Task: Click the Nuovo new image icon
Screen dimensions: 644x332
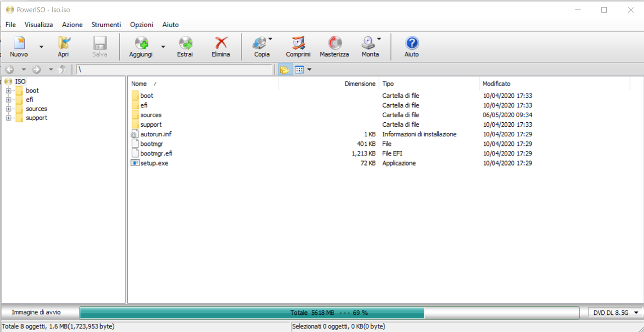Action: click(x=19, y=43)
